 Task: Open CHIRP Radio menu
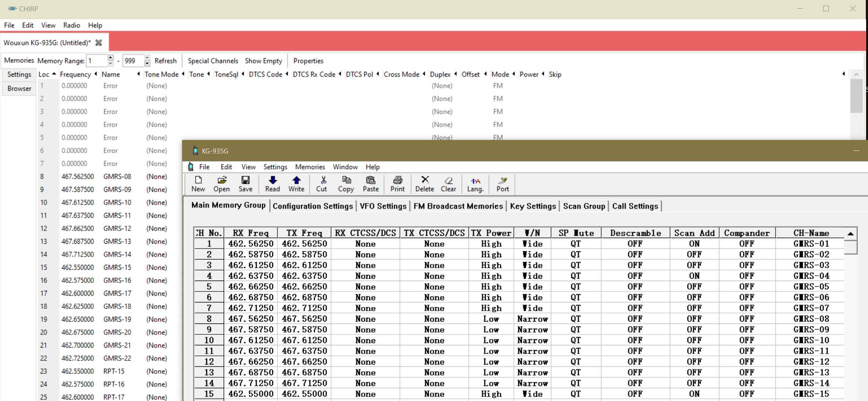coord(71,25)
